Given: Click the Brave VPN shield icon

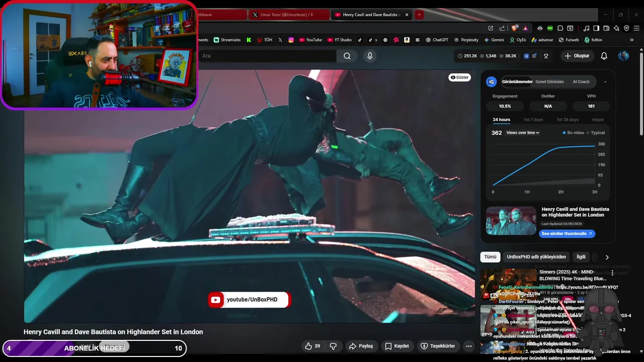Looking at the screenshot, I should 626,28.
